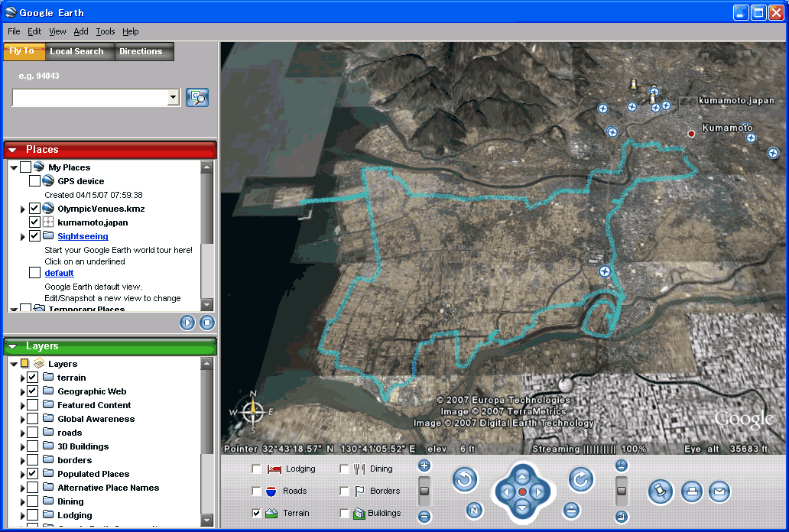Pan up using the navigation pad arrow
The image size is (789, 532).
(x=522, y=477)
